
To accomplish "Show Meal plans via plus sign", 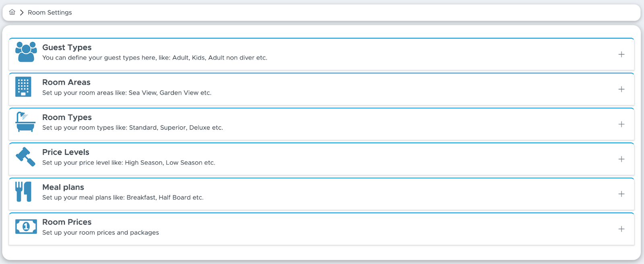I will pyautogui.click(x=621, y=194).
